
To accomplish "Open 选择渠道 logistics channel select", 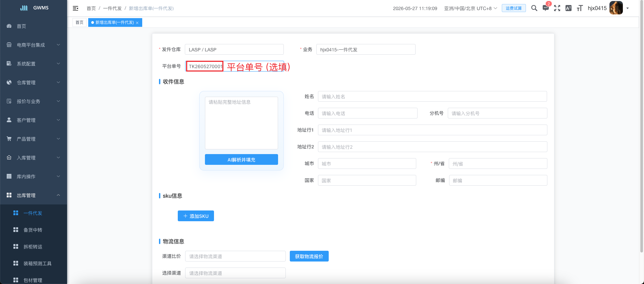I will click(x=235, y=273).
